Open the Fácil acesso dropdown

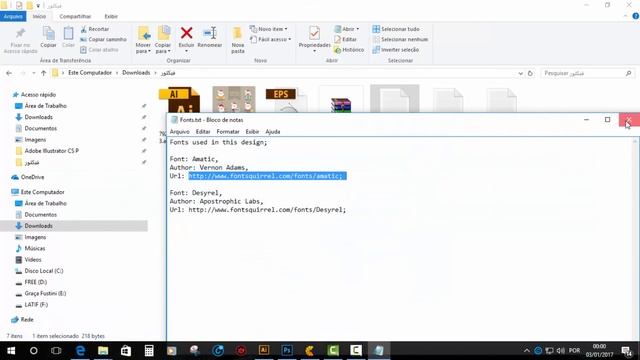[x=270, y=40]
